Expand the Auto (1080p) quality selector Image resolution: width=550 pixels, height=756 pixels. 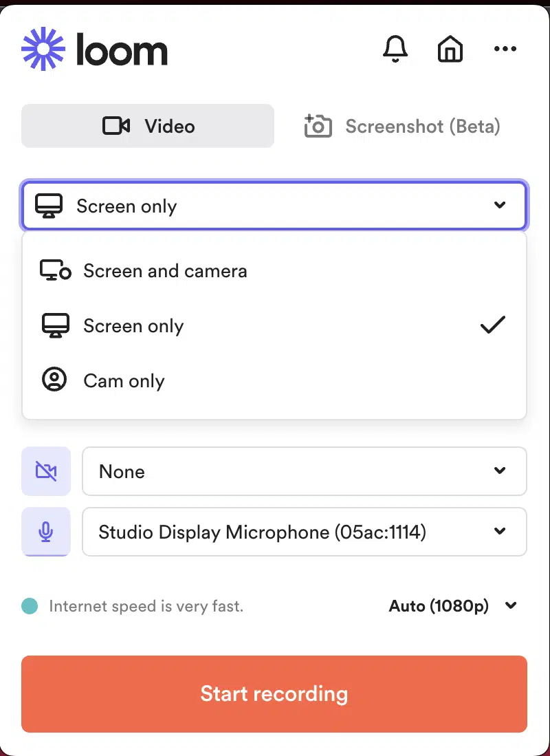pyautogui.click(x=452, y=605)
